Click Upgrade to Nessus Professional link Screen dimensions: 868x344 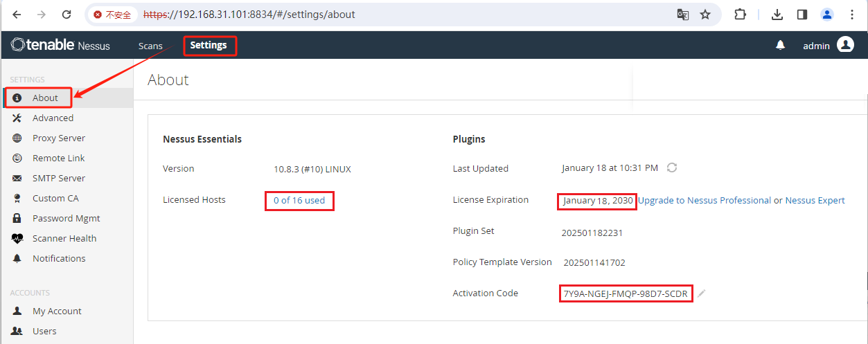(705, 200)
